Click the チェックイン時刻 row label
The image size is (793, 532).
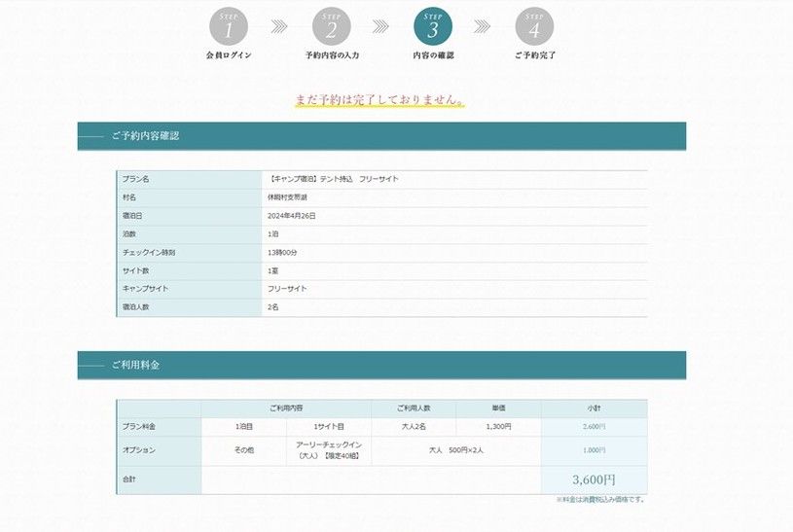click(149, 252)
